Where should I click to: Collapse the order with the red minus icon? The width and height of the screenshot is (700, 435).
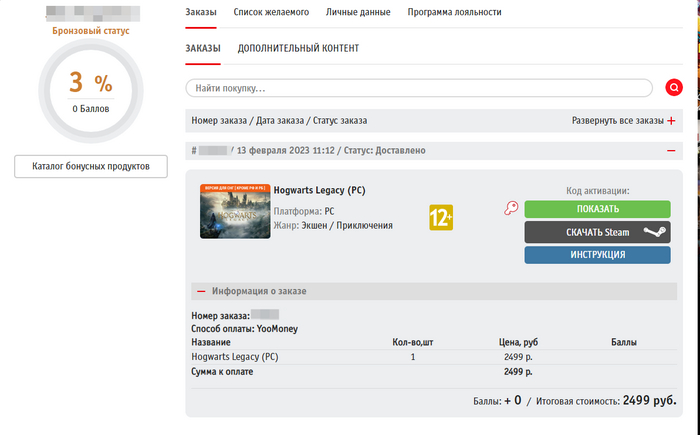pyautogui.click(x=670, y=150)
